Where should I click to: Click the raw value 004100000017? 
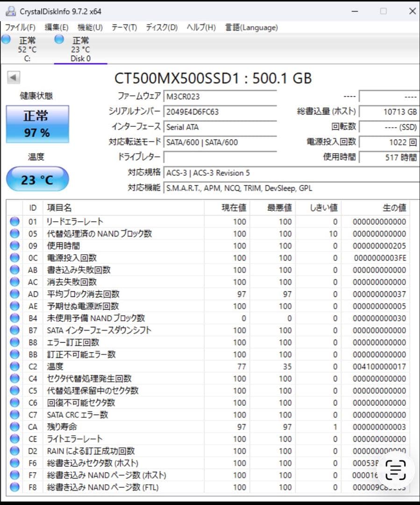(379, 367)
